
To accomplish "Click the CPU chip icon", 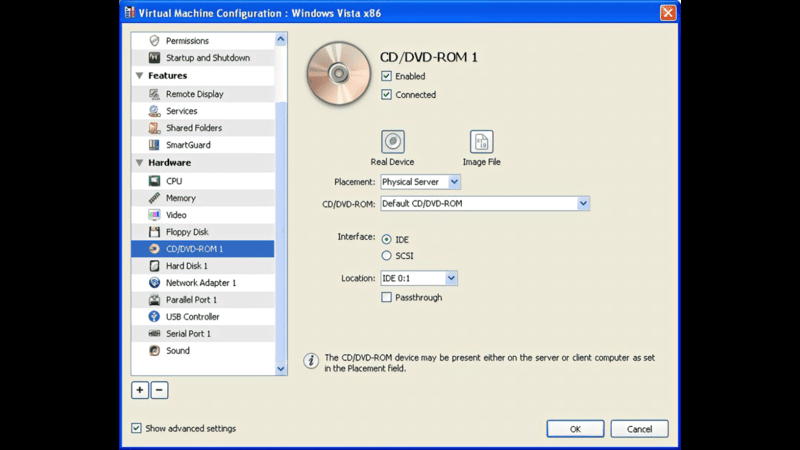I will coord(154,181).
